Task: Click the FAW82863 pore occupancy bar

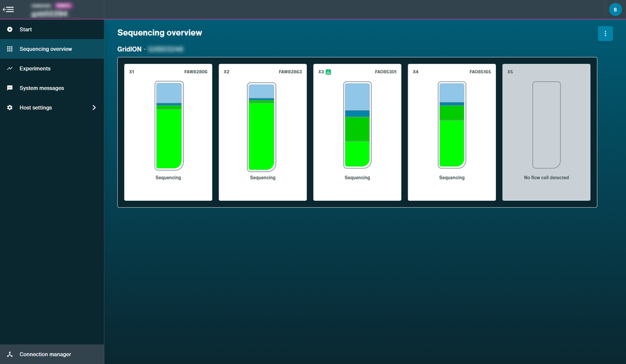Action: click(262, 127)
